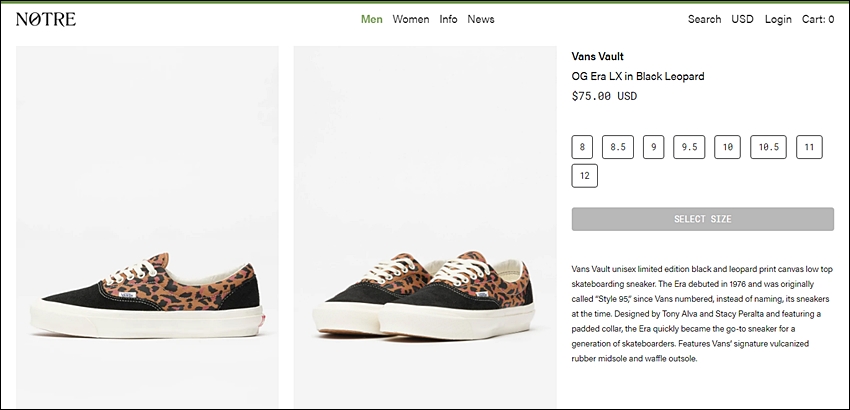Pick size 9.5
The image size is (850, 410).
[689, 147]
